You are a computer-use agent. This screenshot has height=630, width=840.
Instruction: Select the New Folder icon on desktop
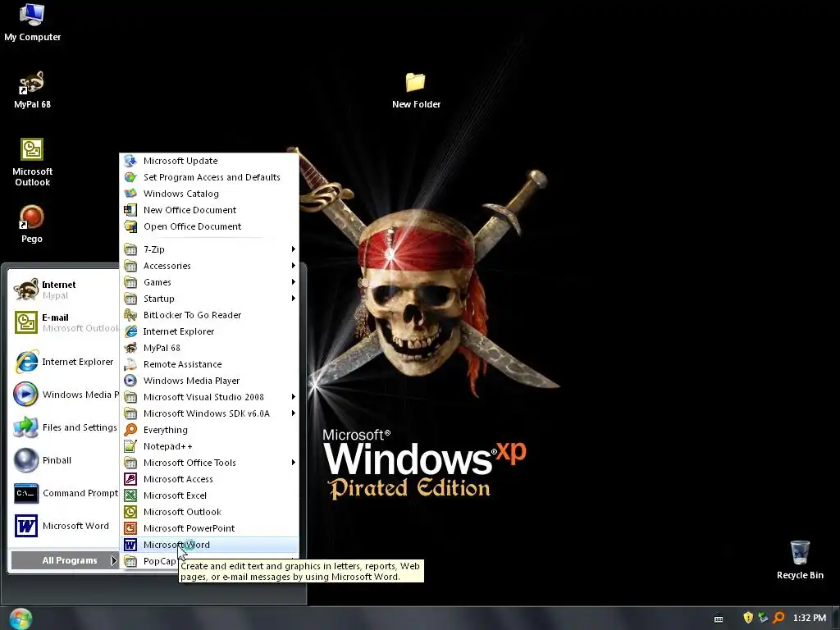point(416,90)
